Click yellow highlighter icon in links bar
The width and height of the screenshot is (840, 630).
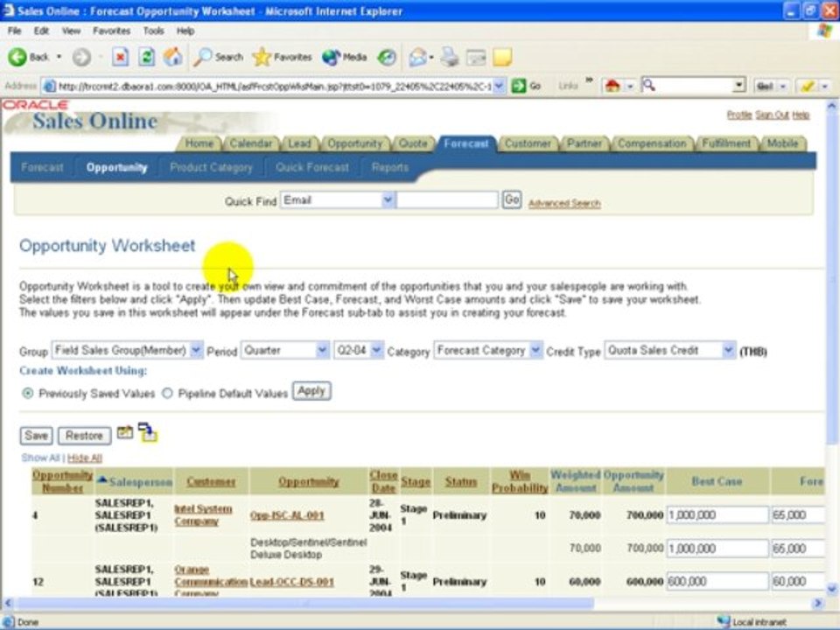tap(808, 86)
